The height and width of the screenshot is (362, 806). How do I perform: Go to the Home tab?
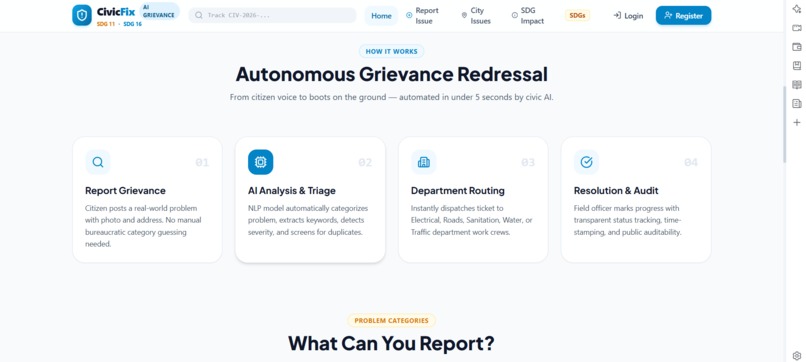click(x=381, y=15)
